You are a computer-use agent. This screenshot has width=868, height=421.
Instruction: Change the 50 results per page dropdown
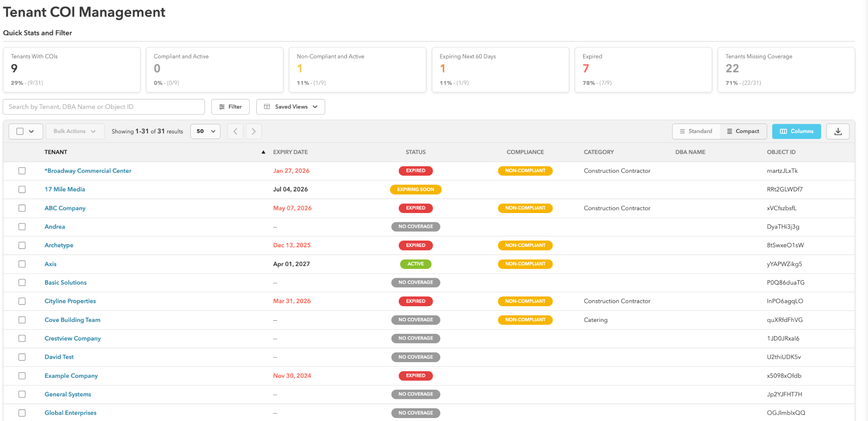coord(206,131)
